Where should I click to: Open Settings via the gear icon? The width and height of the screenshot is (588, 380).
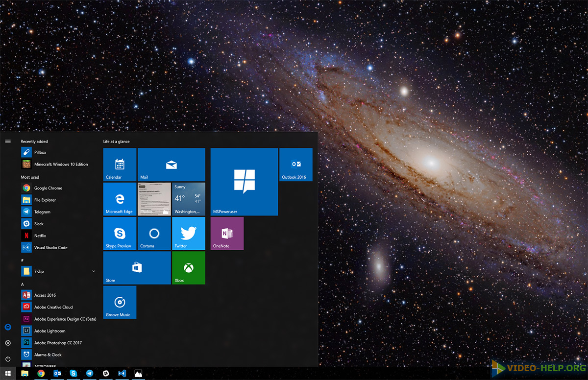click(x=8, y=343)
